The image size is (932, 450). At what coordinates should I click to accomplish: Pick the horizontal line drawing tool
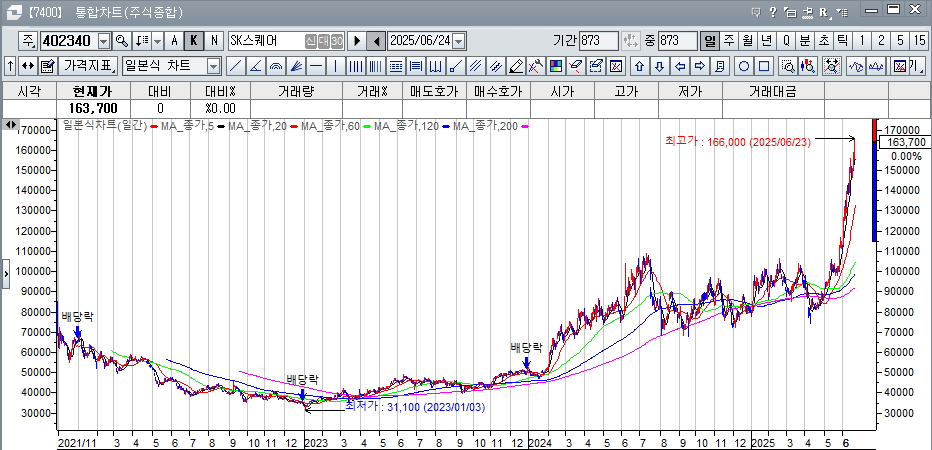(316, 66)
